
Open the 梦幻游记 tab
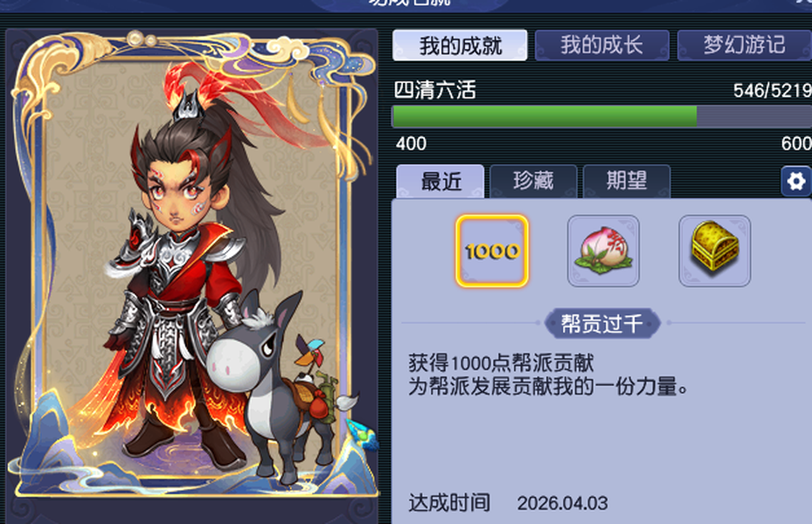pos(745,45)
